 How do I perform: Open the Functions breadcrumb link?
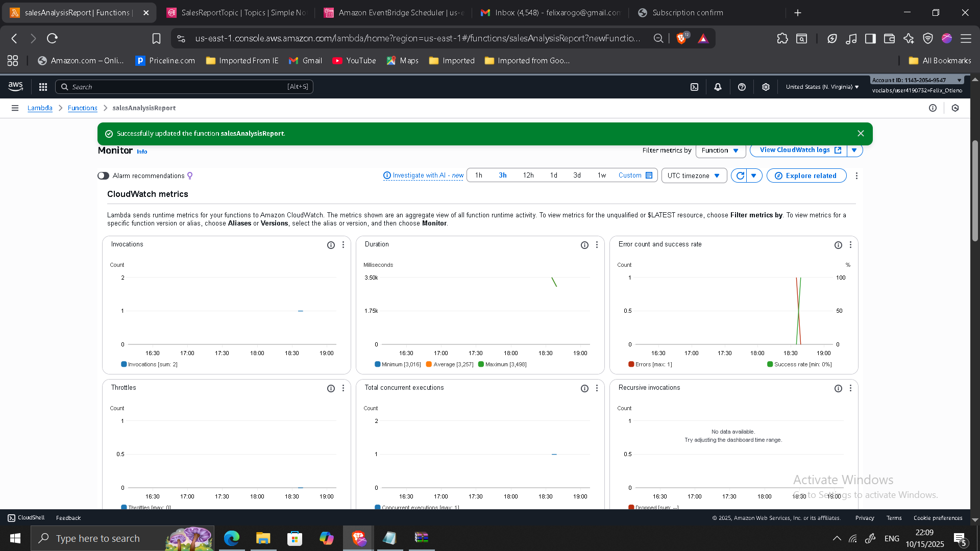click(82, 108)
